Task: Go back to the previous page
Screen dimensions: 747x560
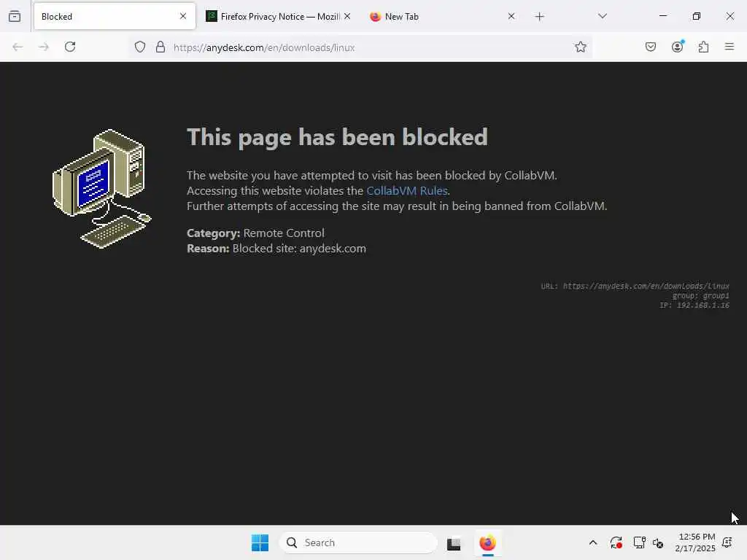Action: click(18, 47)
